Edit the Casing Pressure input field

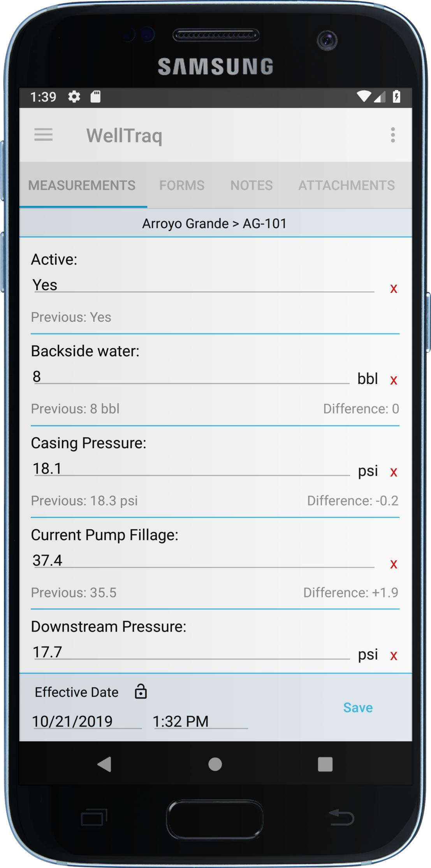coord(191,469)
